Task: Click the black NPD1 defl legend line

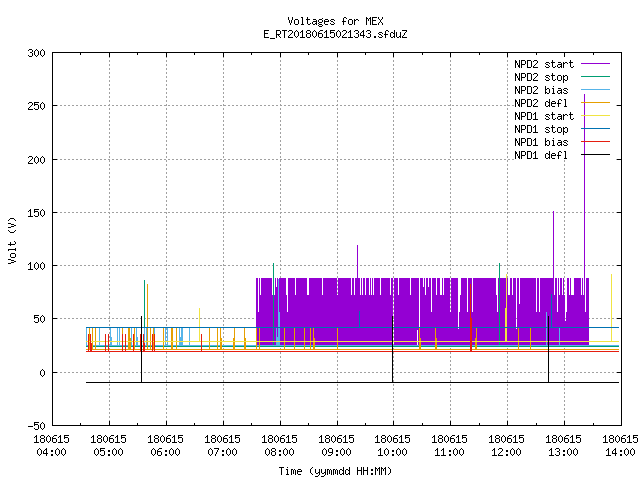Action: pyautogui.click(x=596, y=155)
